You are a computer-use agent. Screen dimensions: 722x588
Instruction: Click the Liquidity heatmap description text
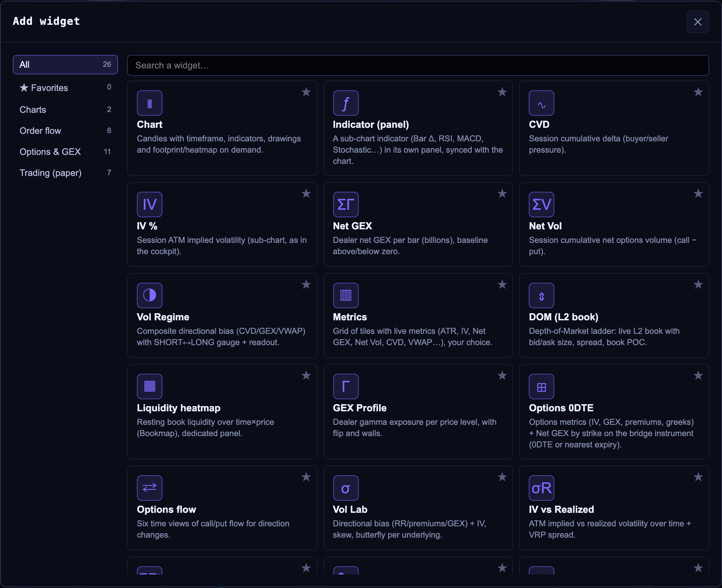(x=205, y=428)
